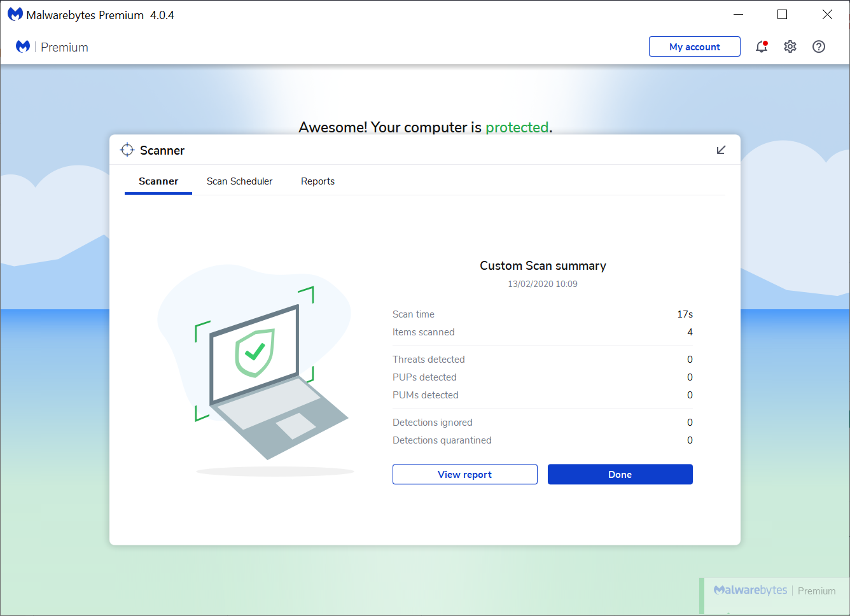Switch to the Scan Scheduler tab
Viewport: 850px width, 616px height.
239,181
